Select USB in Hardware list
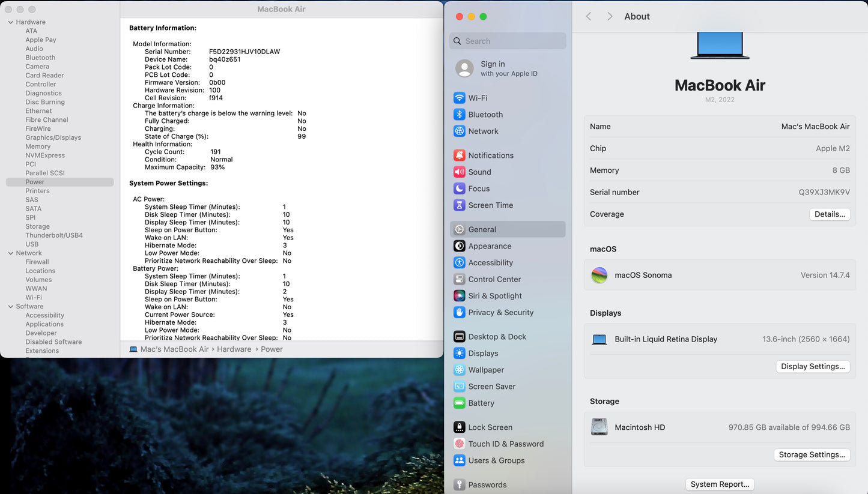Viewport: 868px width, 494px height. (x=32, y=244)
